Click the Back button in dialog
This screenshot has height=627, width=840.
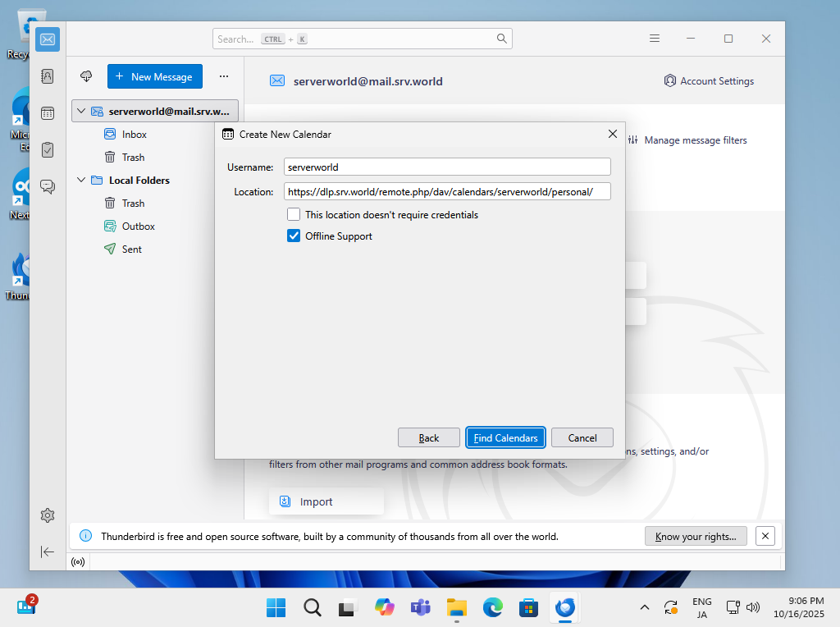pos(428,437)
